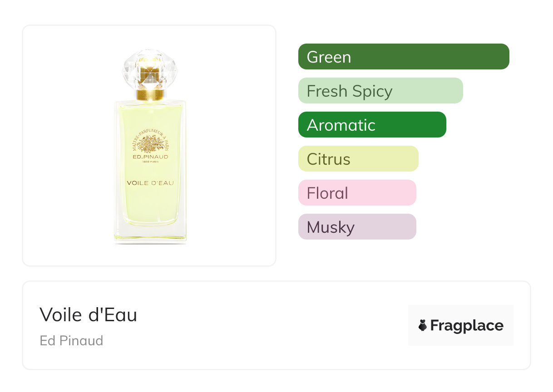Image resolution: width=553 pixels, height=392 pixels.
Task: Click the VOILE D'EAU bottle label
Action: click(x=150, y=183)
